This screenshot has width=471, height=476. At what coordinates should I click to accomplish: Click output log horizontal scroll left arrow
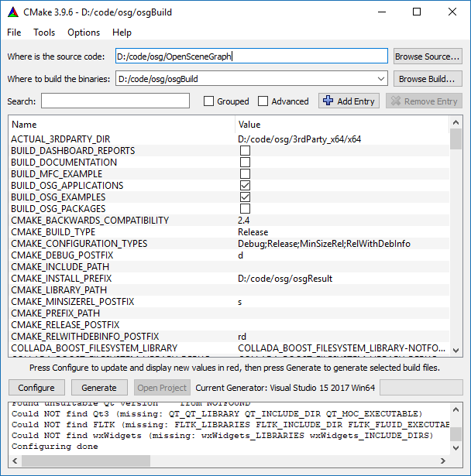point(15,461)
